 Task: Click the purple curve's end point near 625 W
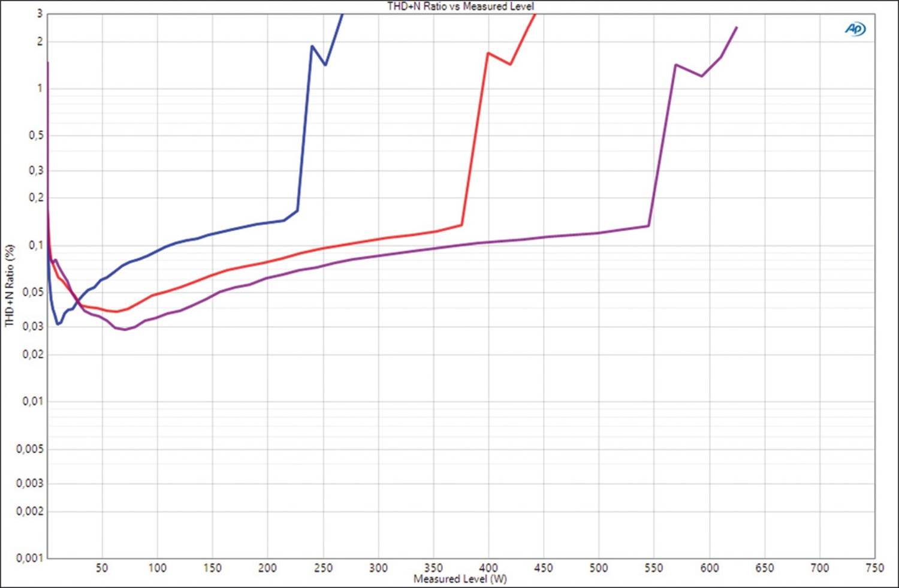736,28
